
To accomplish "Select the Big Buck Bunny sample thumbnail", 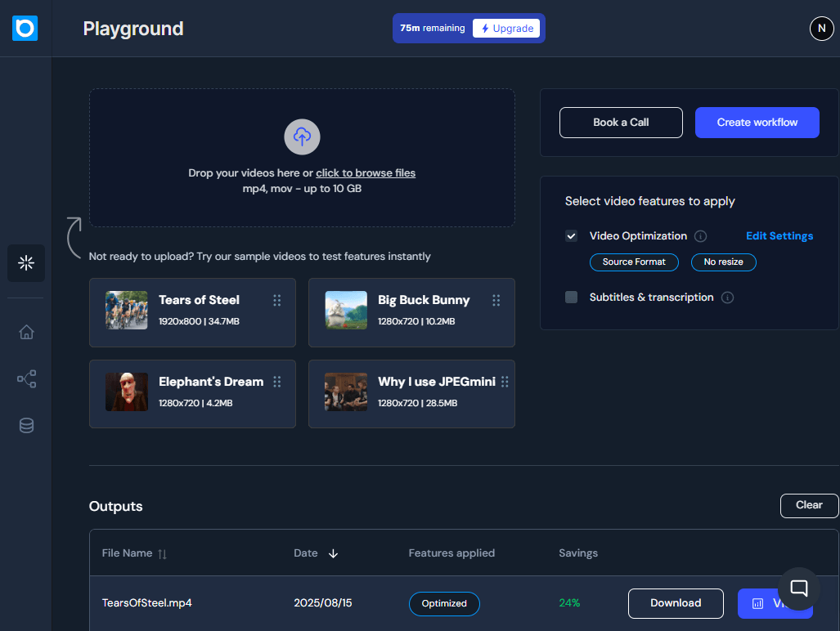I will (344, 311).
